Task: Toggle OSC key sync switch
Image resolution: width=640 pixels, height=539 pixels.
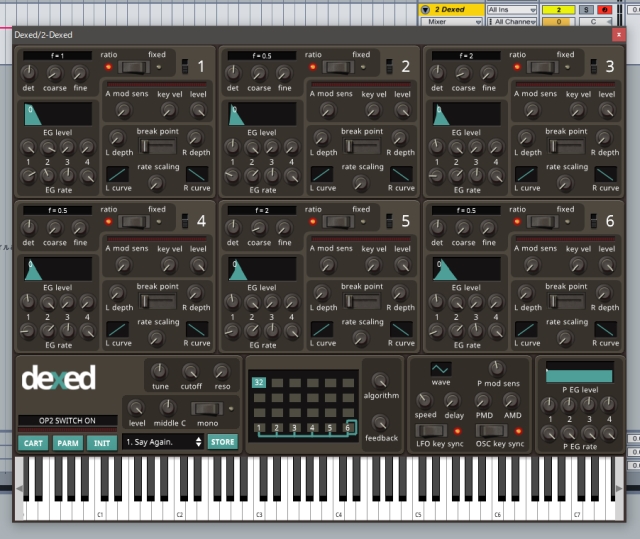Action: [x=488, y=430]
